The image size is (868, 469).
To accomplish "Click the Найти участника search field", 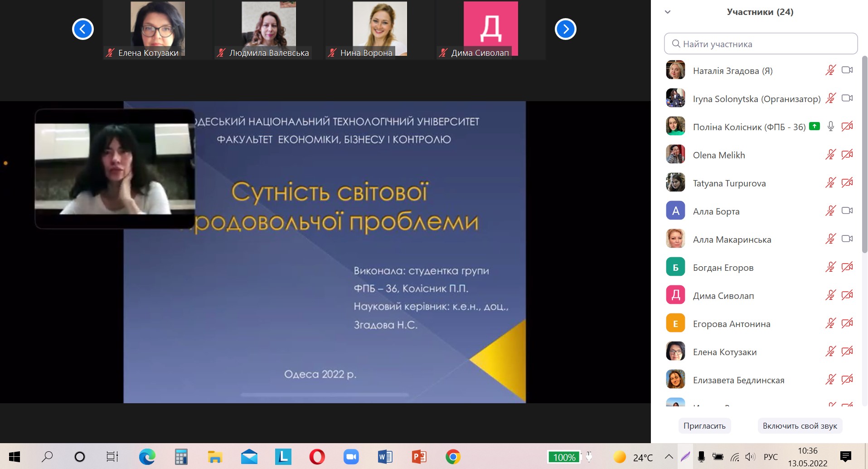I will click(761, 44).
